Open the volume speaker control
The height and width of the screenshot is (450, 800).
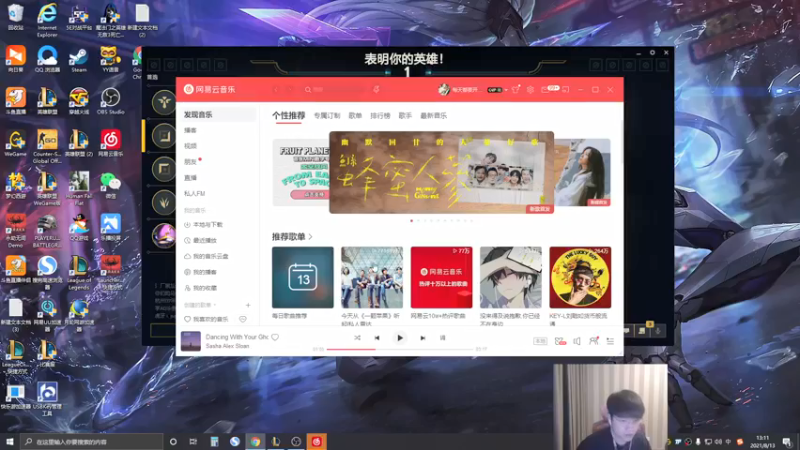point(577,341)
